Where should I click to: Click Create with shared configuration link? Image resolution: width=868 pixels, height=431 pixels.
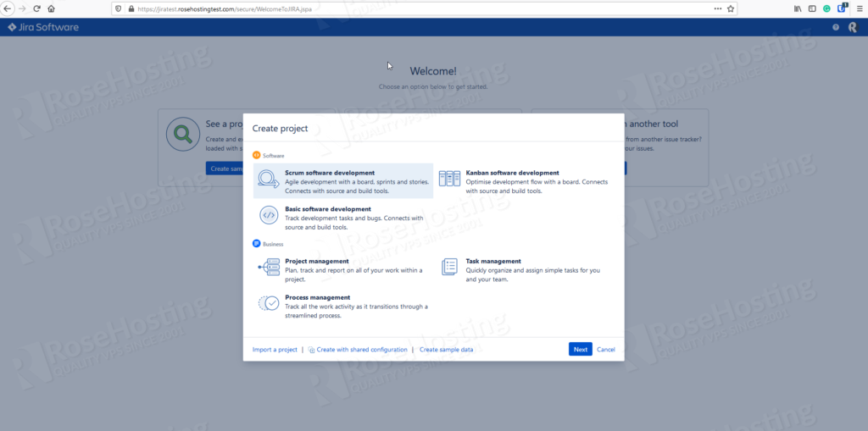(x=361, y=349)
